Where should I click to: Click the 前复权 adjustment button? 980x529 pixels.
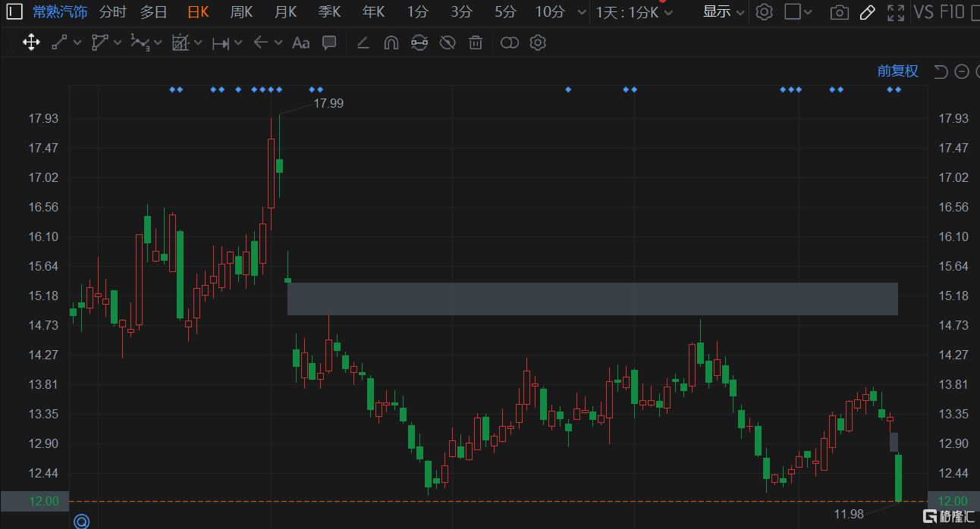(898, 71)
